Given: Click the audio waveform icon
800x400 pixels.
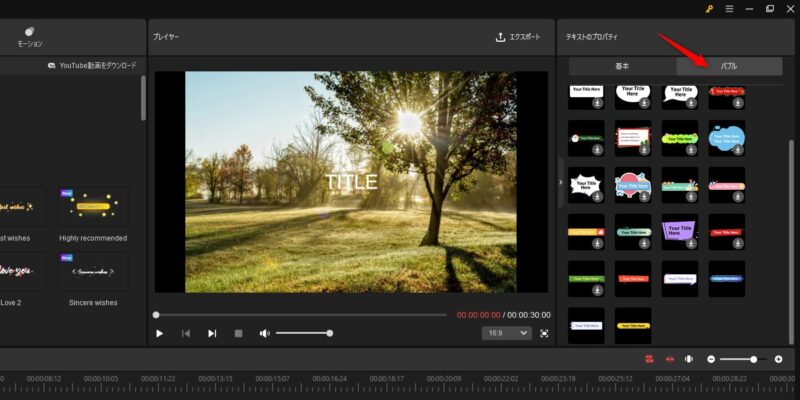Looking at the screenshot, I should pos(689,359).
